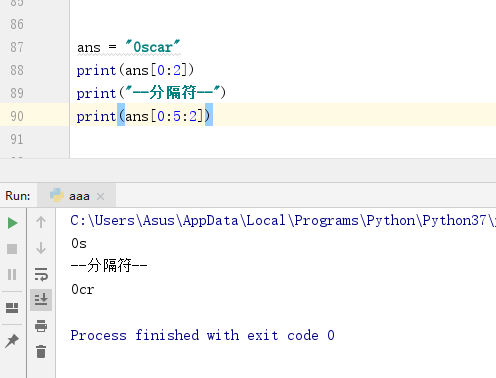This screenshot has height=378, width=496.
Task: Click the Clear All trash icon
Action: coord(41,352)
